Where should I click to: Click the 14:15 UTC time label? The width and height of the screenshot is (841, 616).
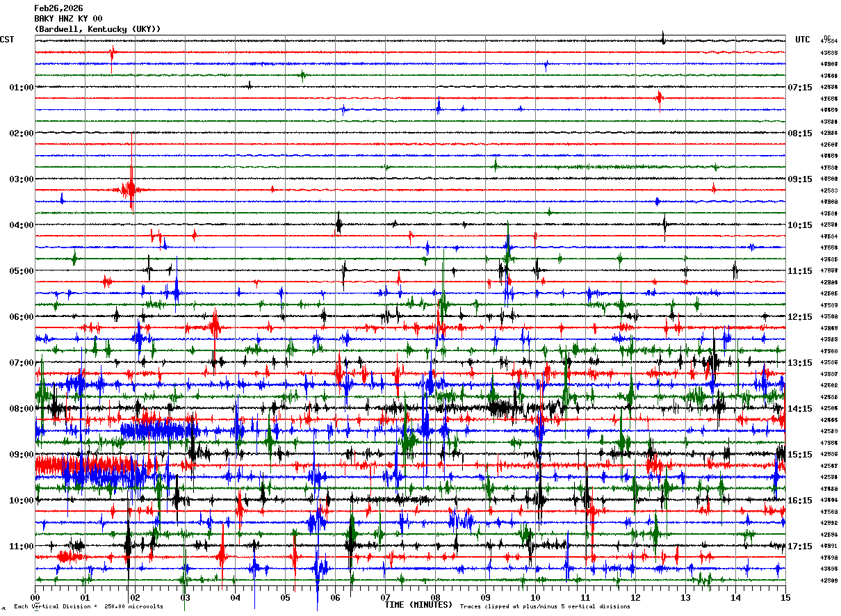(x=800, y=409)
